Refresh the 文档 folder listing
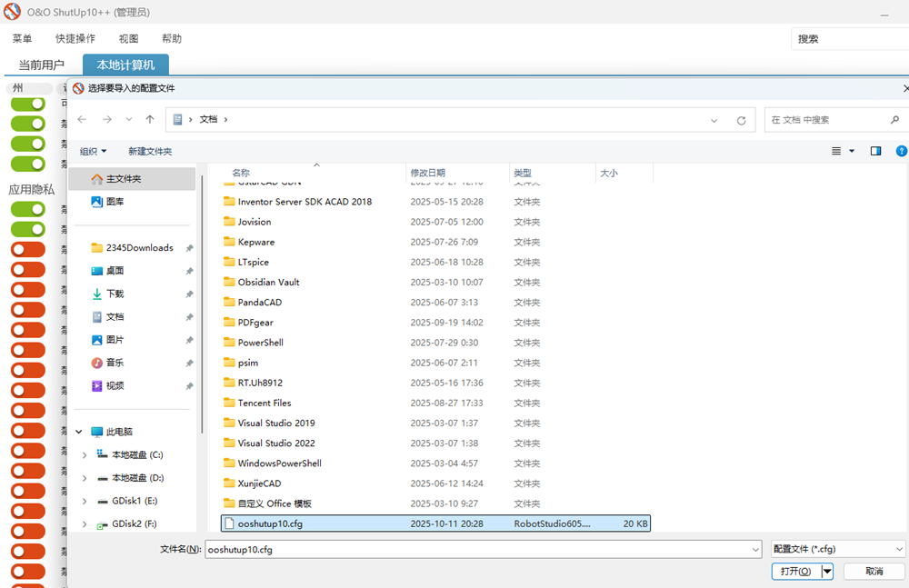This screenshot has width=909, height=588. [741, 120]
